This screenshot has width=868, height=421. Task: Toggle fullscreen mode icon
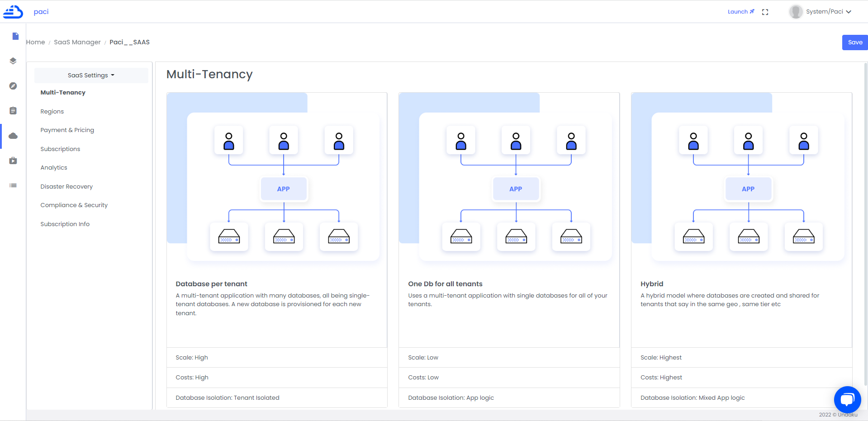765,12
